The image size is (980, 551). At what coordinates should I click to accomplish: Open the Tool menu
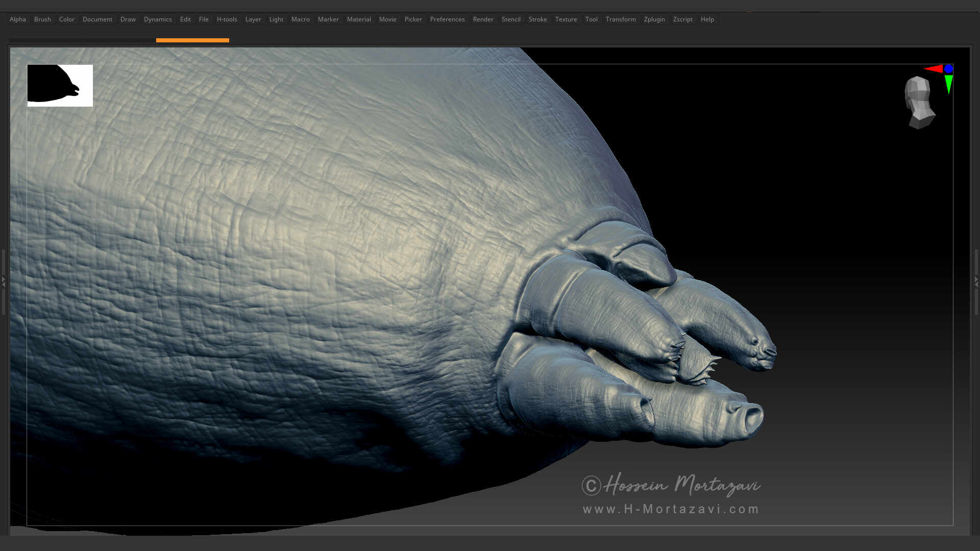(591, 19)
